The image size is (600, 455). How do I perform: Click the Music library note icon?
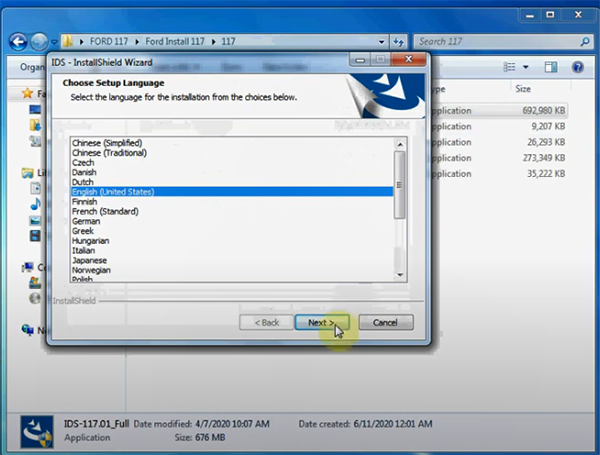(35, 204)
